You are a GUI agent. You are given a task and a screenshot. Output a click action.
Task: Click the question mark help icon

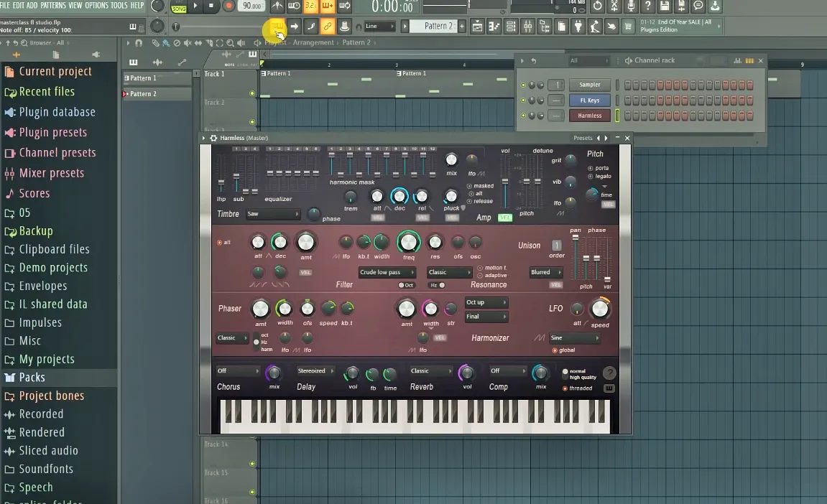pos(647,6)
